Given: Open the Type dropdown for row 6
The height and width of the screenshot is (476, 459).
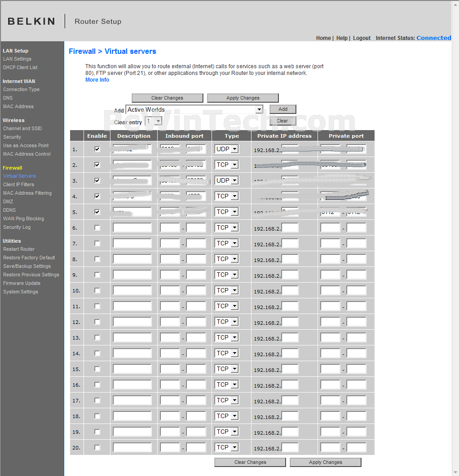Looking at the screenshot, I should coord(227,227).
